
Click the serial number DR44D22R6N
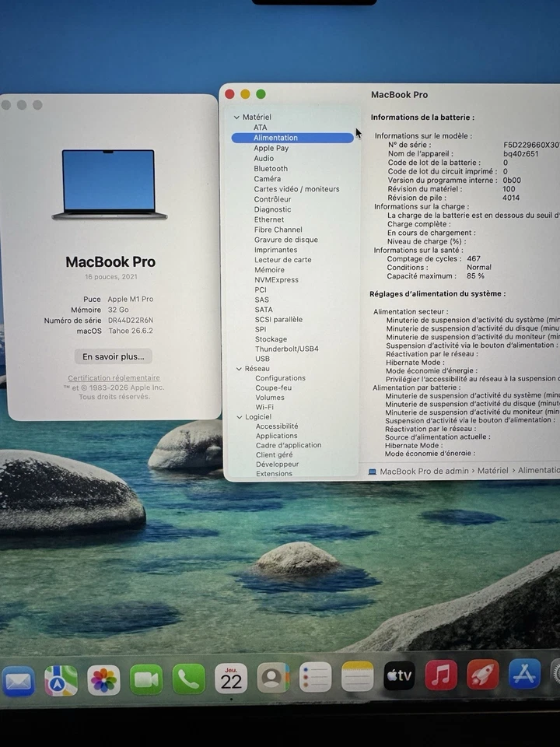[131, 320]
